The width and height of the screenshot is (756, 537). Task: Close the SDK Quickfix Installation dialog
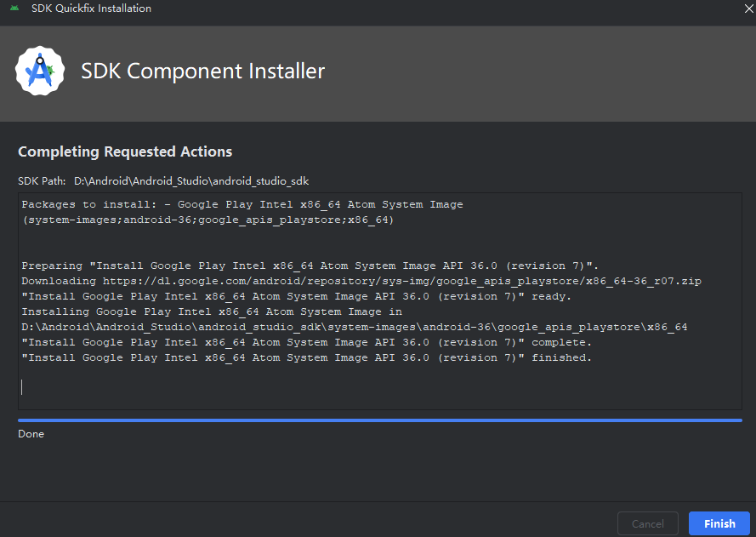tap(748, 9)
